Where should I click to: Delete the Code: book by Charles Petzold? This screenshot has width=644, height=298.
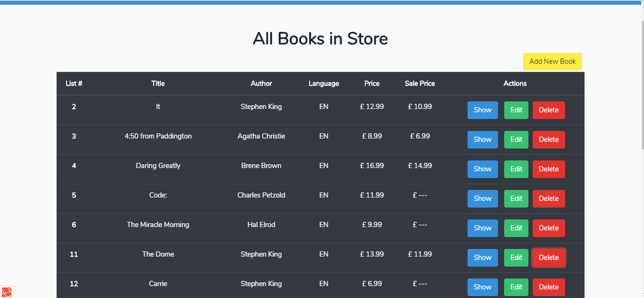(548, 199)
